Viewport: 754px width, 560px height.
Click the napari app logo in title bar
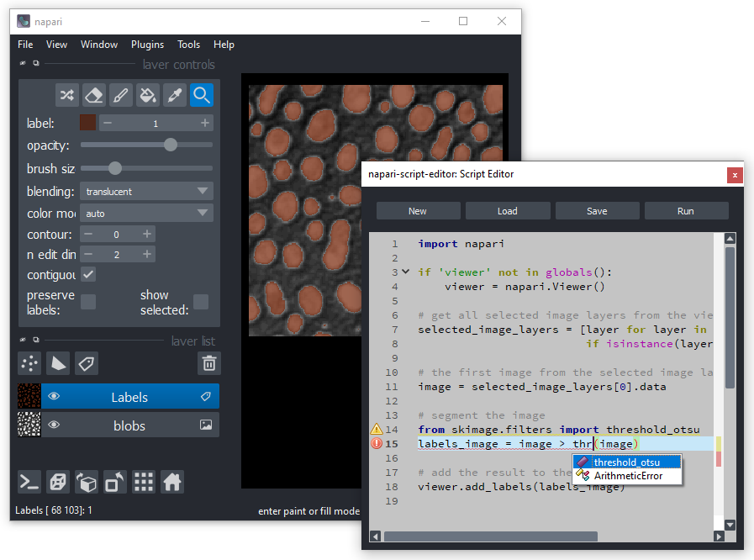point(24,21)
